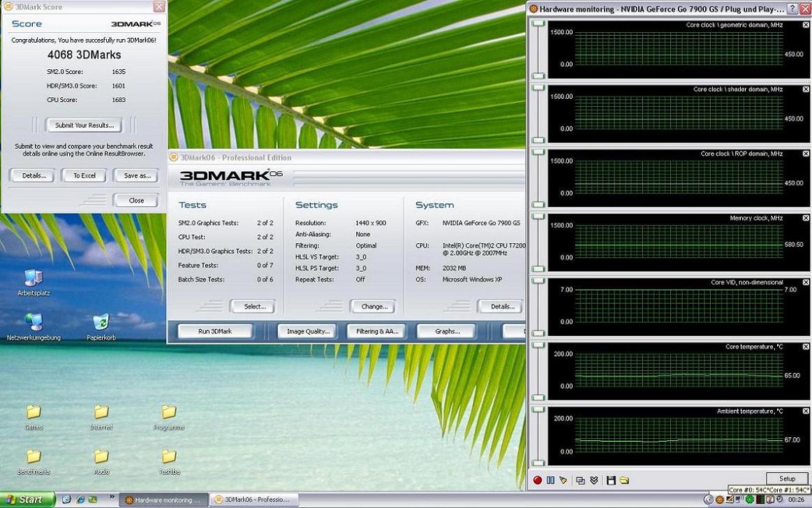Click the SM2.0 Score value 1635
Screen dimensions: 812x508
pyautogui.click(x=119, y=71)
